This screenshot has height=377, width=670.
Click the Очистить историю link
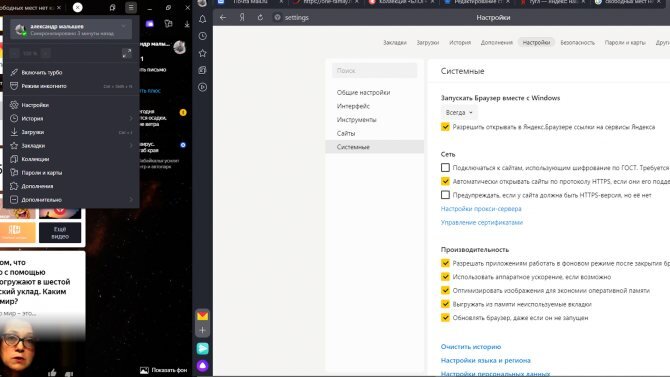coord(471,347)
